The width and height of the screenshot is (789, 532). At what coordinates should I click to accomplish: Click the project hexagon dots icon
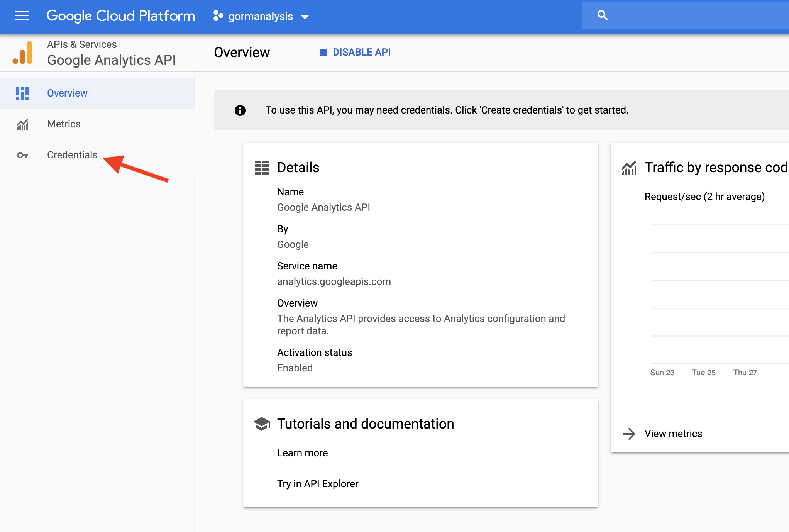click(218, 16)
